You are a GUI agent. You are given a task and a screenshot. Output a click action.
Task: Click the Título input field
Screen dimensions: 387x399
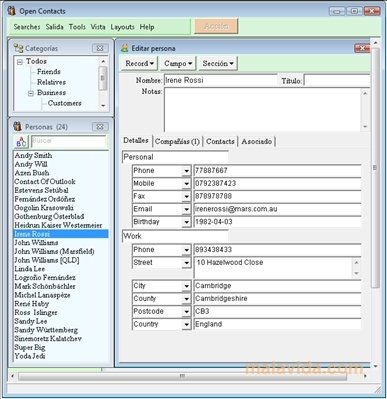[x=337, y=81]
